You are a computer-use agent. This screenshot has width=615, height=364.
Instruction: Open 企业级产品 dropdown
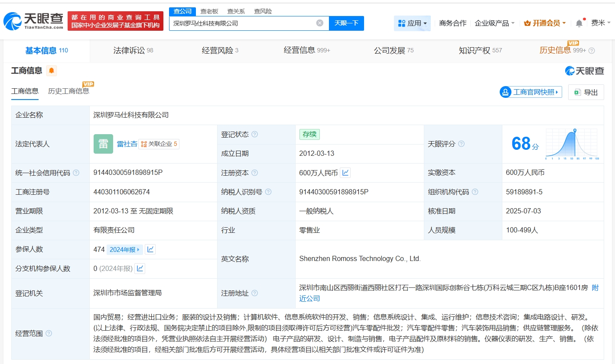pos(495,23)
